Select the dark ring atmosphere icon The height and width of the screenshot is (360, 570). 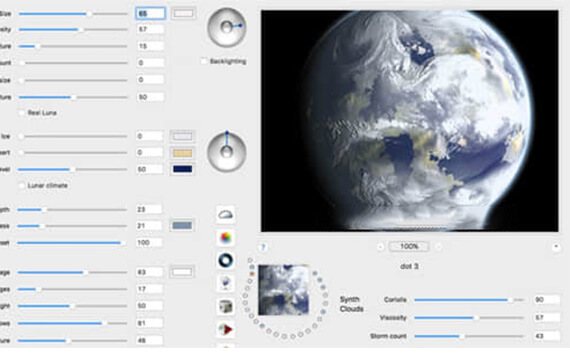click(226, 260)
